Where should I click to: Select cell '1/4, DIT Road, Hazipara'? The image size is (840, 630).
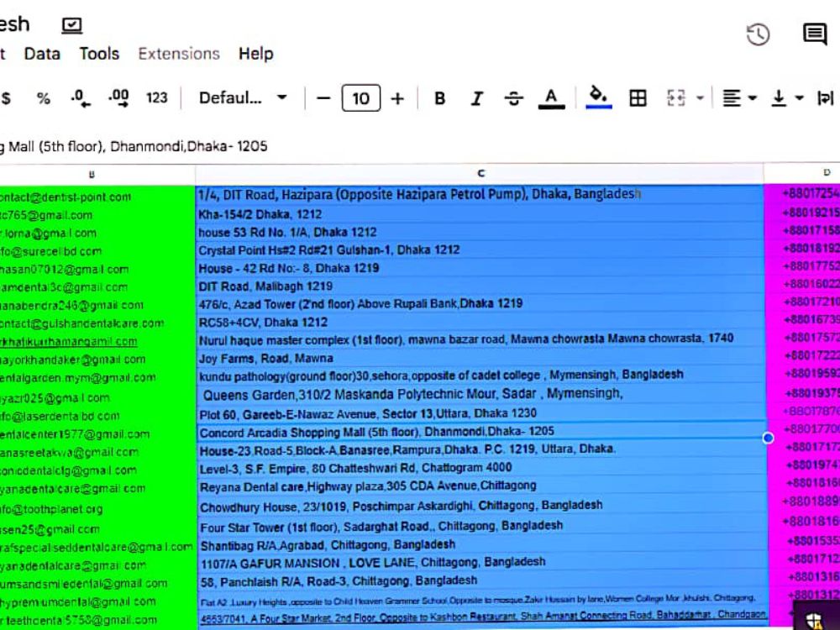pyautogui.click(x=480, y=195)
